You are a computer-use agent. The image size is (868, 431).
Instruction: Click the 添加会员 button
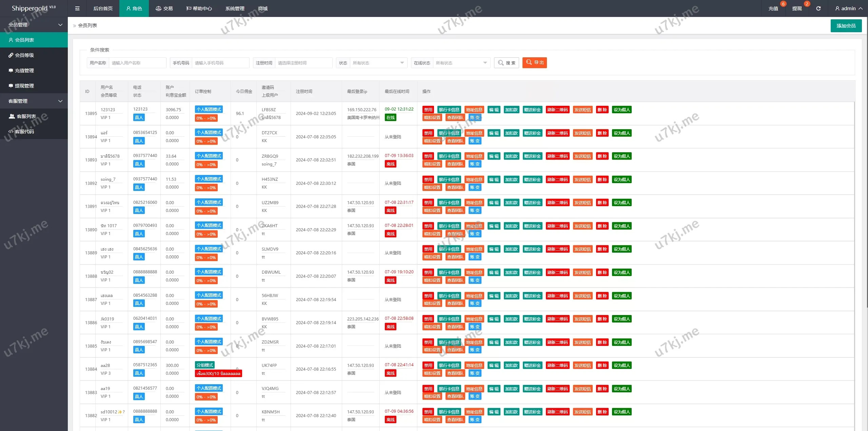(x=846, y=26)
